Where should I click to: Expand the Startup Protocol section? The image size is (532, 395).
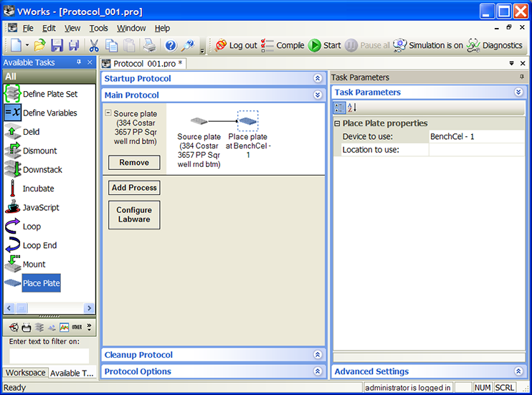pyautogui.click(x=318, y=78)
